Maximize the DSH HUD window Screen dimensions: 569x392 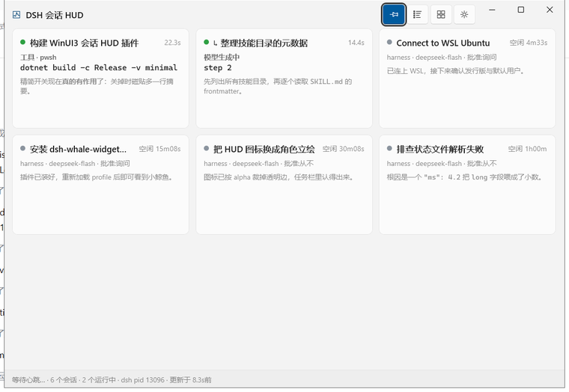(521, 10)
